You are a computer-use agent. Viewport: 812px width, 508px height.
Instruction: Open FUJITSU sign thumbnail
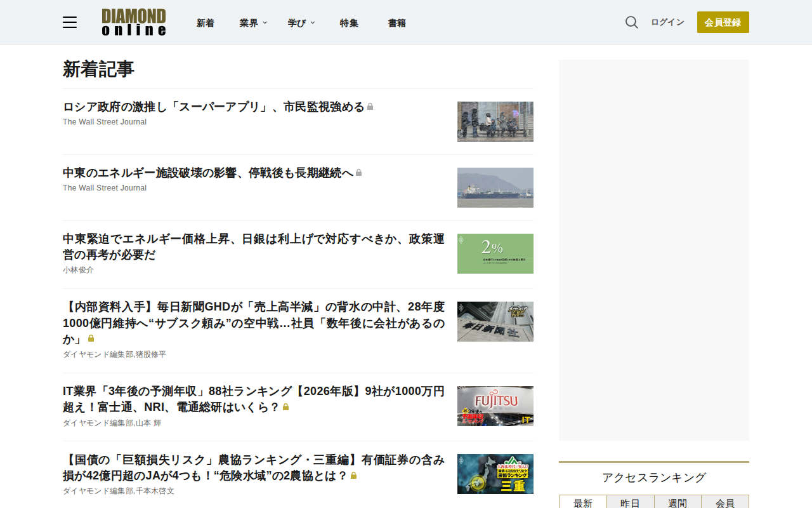(495, 406)
